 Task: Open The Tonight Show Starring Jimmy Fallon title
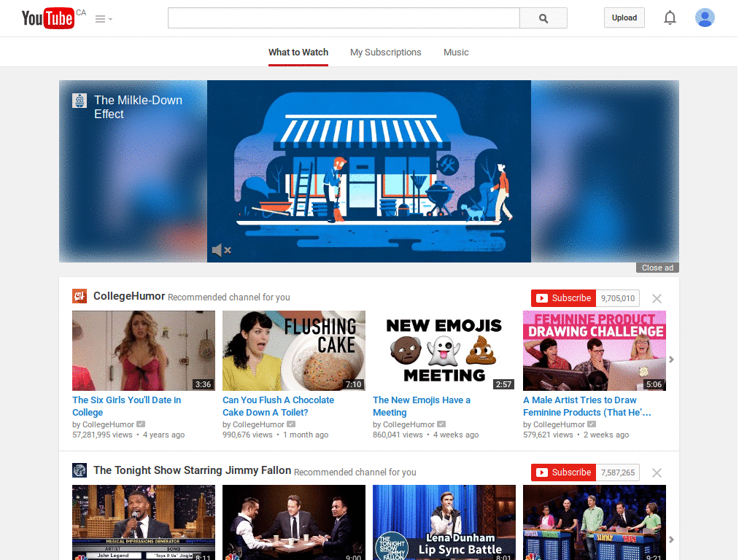click(x=192, y=470)
